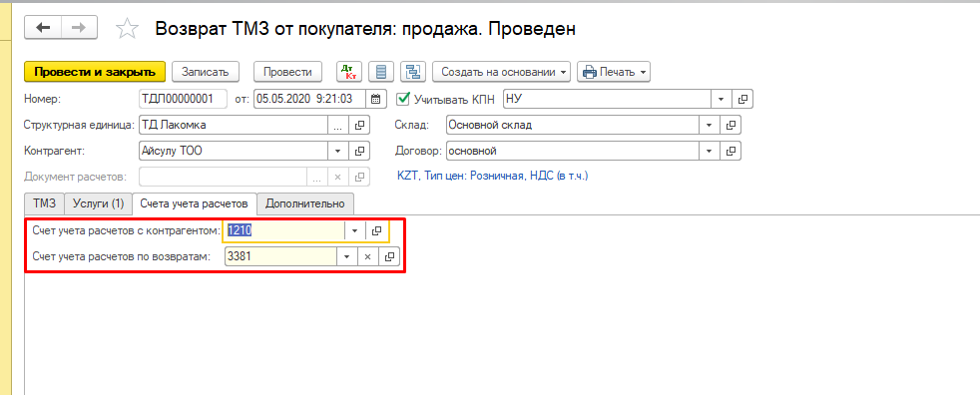Click Провести и закрыть button
The width and height of the screenshot is (980, 395).
point(95,71)
